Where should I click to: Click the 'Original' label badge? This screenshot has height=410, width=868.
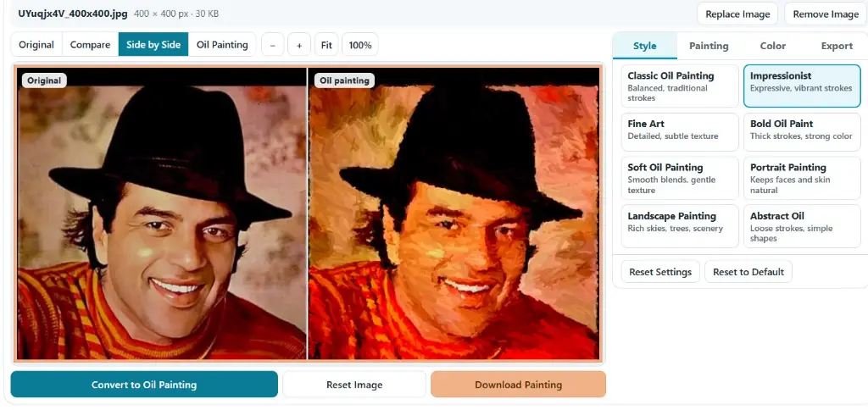point(44,80)
